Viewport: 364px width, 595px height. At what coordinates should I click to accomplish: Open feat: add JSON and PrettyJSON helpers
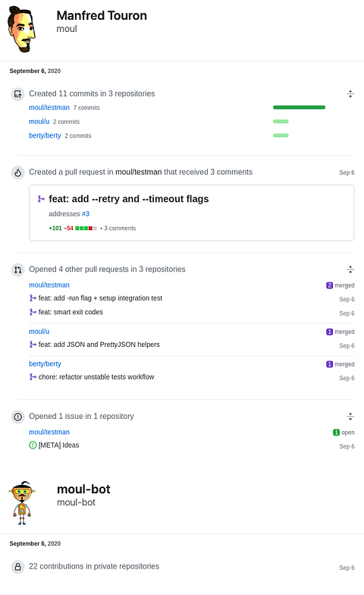point(99,345)
